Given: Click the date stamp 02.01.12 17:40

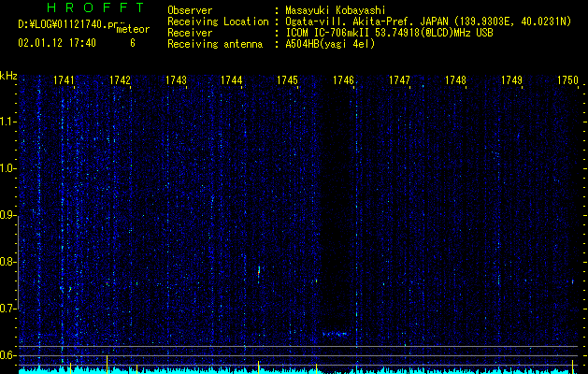Looking at the screenshot, I should (x=57, y=43).
